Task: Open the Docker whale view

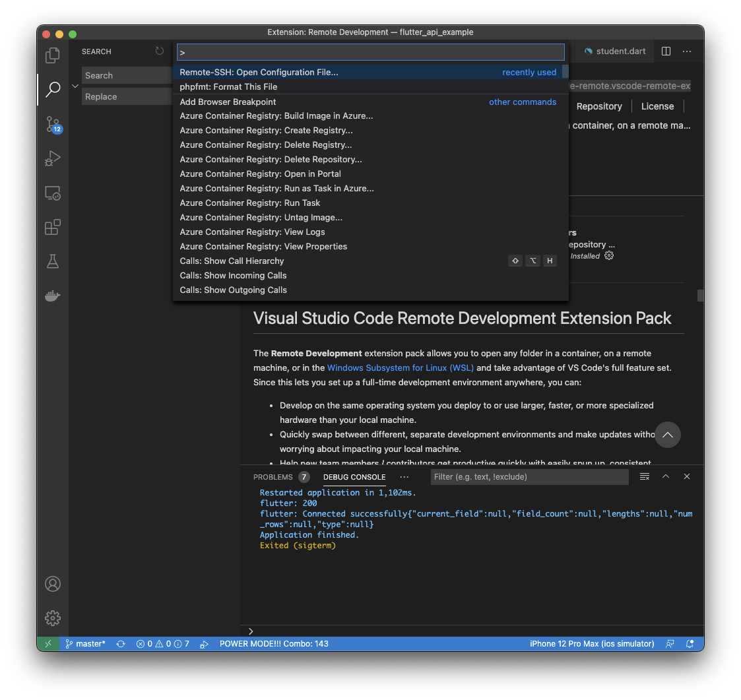Action: tap(52, 296)
